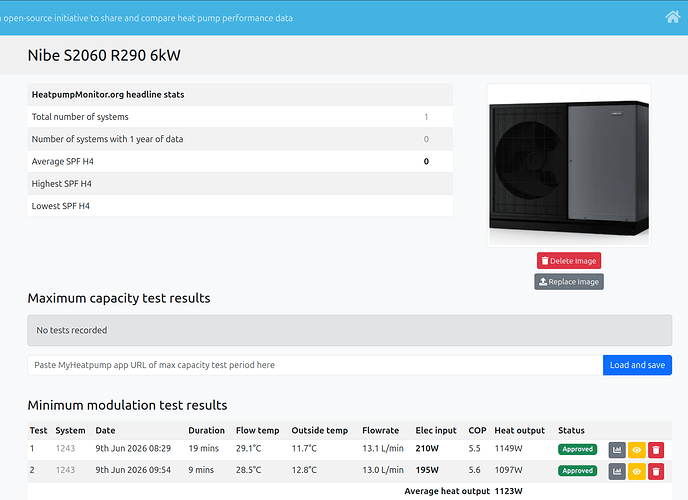Open system 1243 link in test 2
Viewport: 688px width, 500px height.
(65, 470)
